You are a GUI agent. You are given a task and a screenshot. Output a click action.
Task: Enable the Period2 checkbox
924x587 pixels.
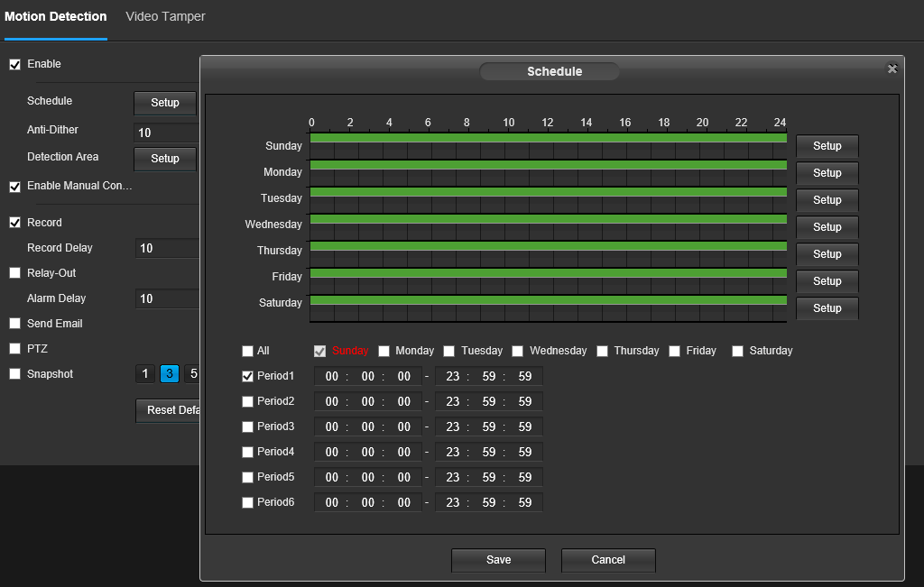click(247, 402)
